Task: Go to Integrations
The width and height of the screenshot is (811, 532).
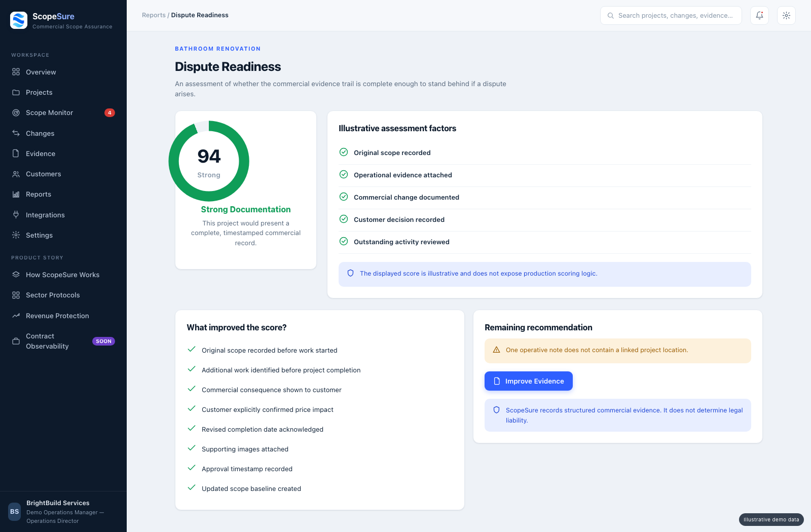Action: tap(63, 215)
